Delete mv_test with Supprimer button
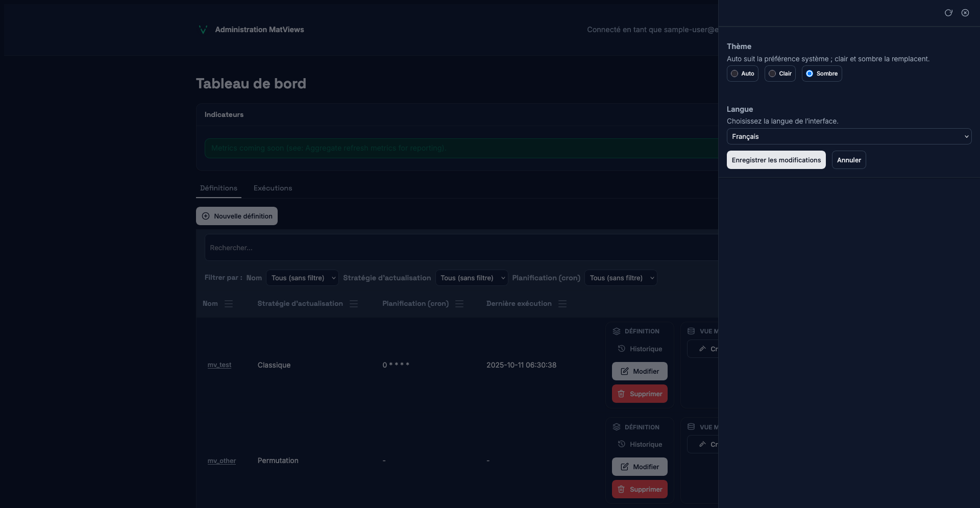980x508 pixels. (x=640, y=394)
